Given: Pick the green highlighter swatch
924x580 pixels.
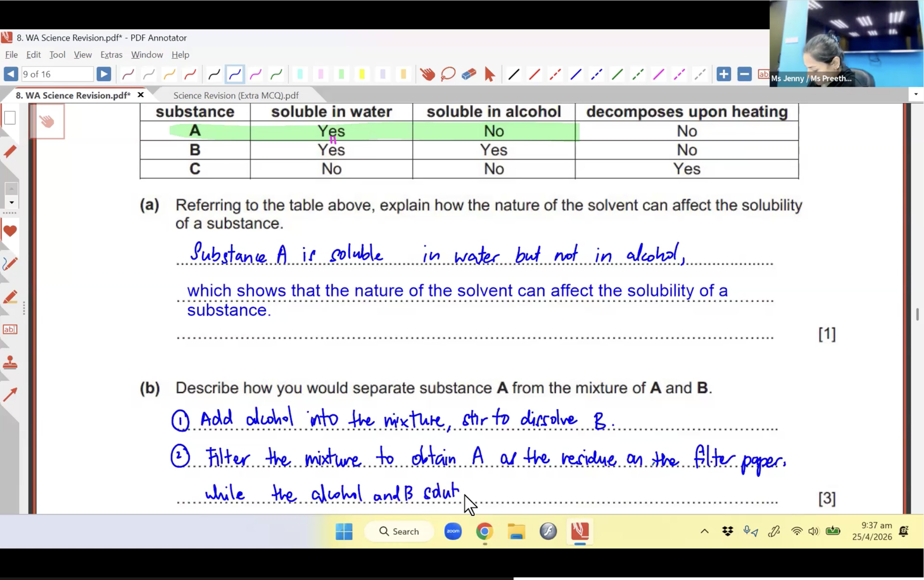Looking at the screenshot, I should pyautogui.click(x=341, y=75).
